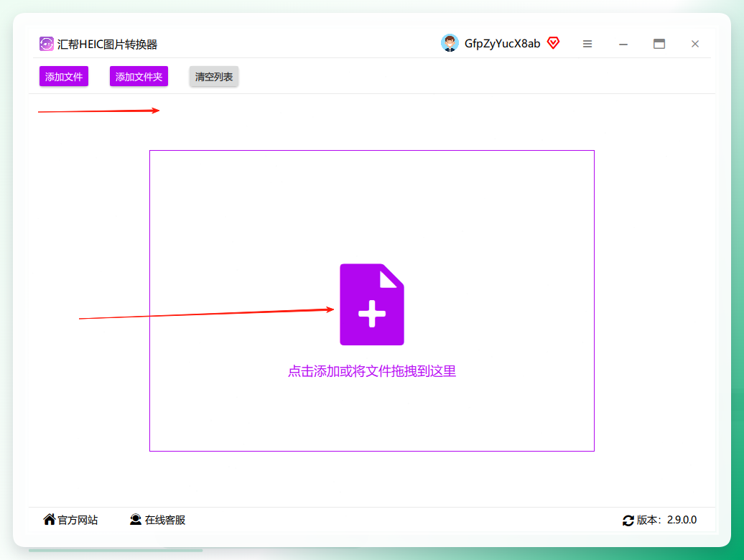This screenshot has height=560, width=744.
Task: Close the converter window
Action: click(x=695, y=44)
